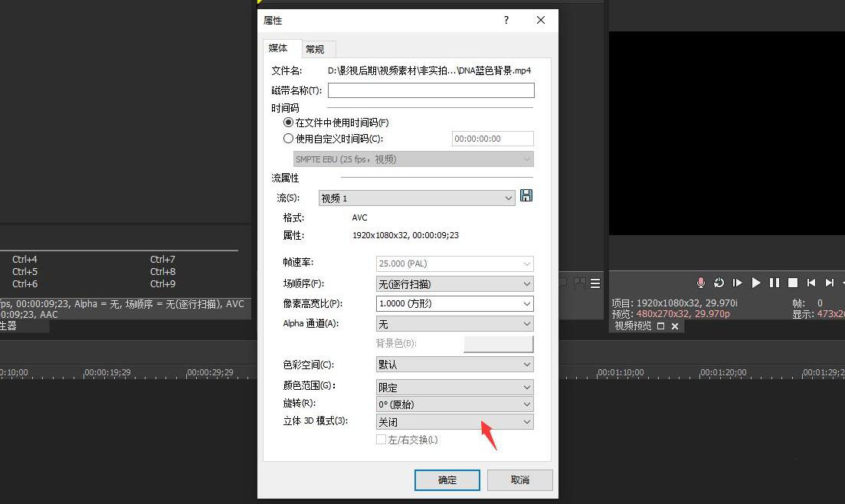845x504 pixels.
Task: Click the record microphone icon
Action: click(700, 283)
